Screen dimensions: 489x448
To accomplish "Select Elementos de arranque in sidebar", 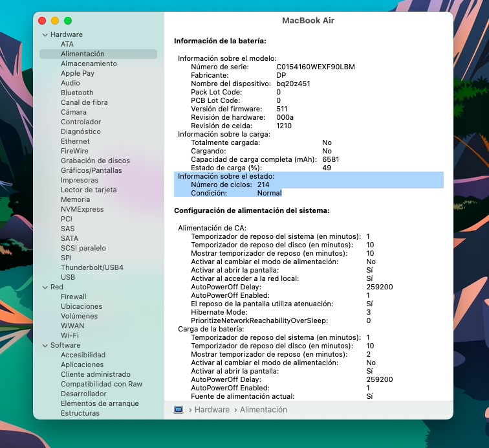I will tap(100, 403).
